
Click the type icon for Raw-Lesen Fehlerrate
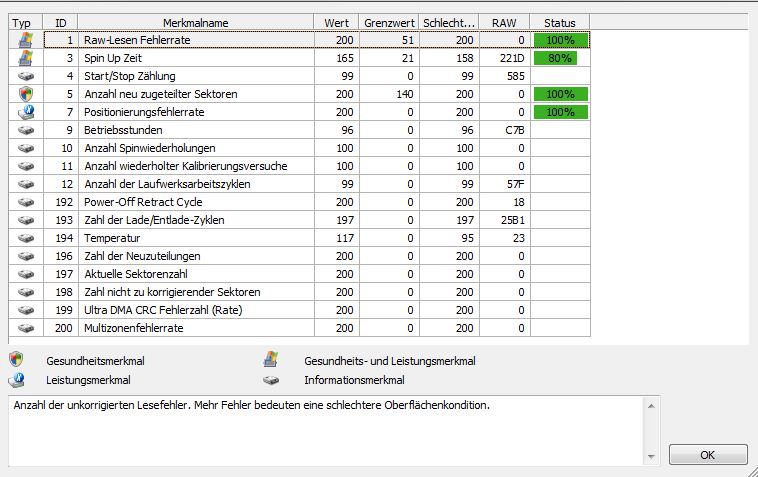click(x=26, y=40)
